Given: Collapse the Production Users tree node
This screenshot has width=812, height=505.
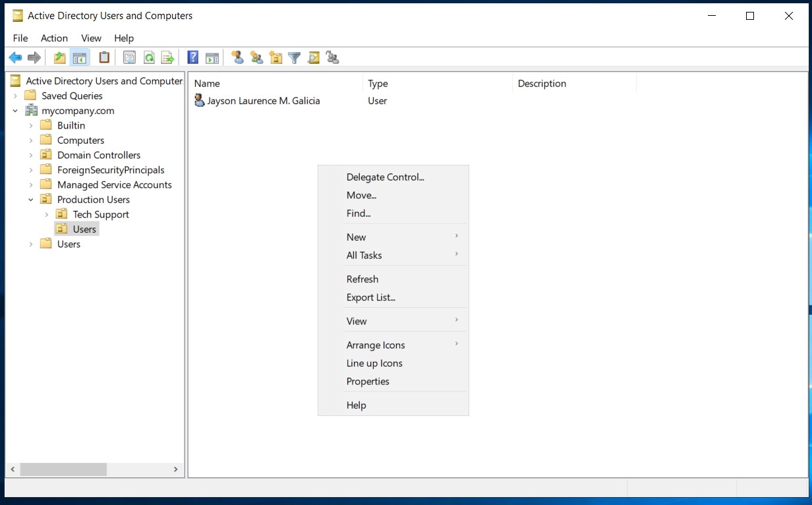Looking at the screenshot, I should point(31,200).
